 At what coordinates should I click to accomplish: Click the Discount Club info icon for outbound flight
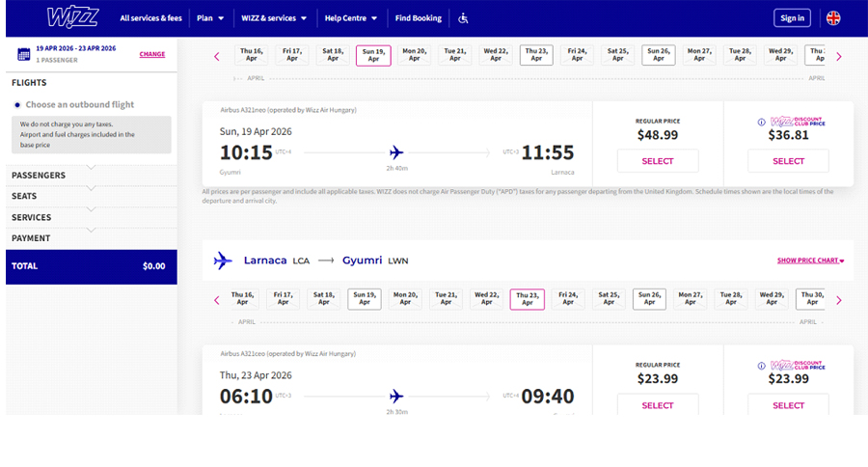761,123
